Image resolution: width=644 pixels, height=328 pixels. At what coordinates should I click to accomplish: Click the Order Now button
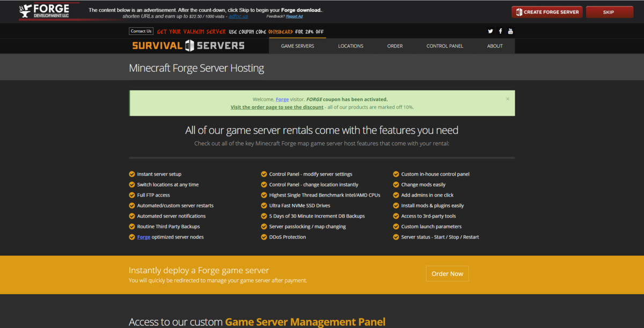click(447, 273)
